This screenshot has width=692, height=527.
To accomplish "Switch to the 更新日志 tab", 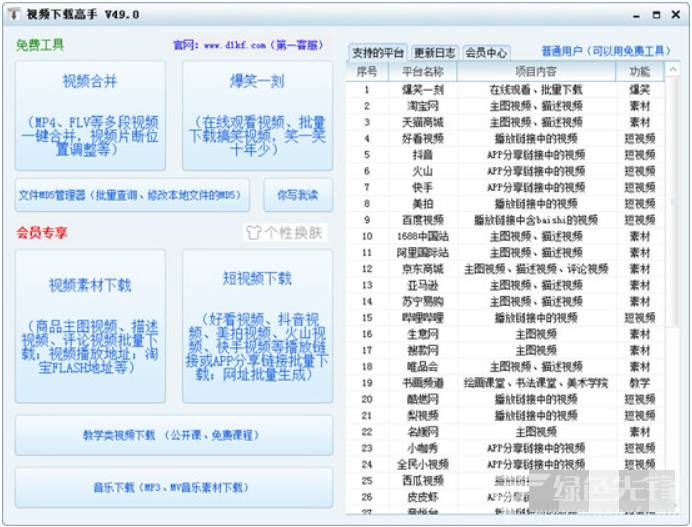I will [435, 52].
